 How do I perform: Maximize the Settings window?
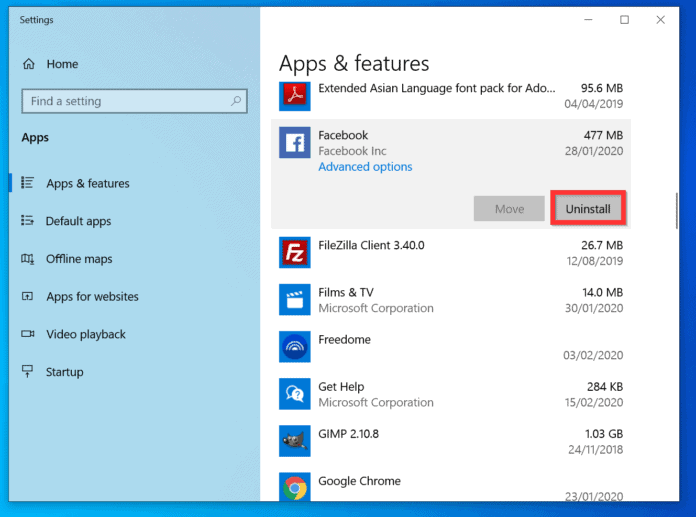pyautogui.click(x=625, y=20)
